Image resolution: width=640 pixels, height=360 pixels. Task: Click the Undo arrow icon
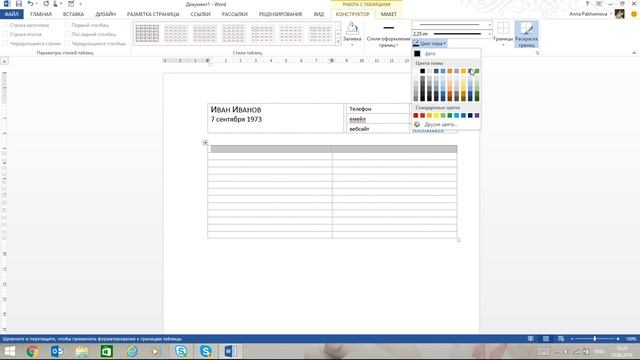coord(30,4)
